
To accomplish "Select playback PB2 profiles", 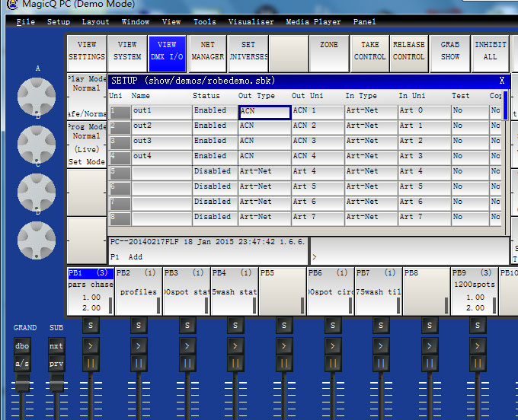I will 139,291.
